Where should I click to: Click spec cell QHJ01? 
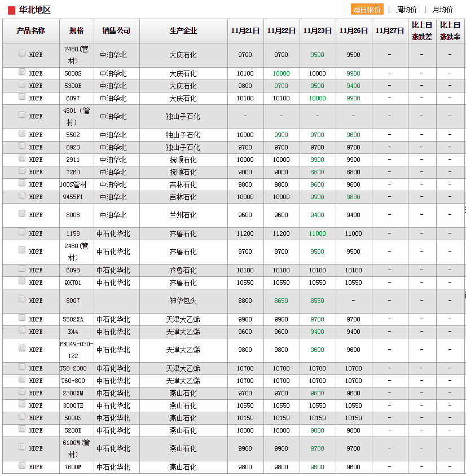pyautogui.click(x=73, y=283)
